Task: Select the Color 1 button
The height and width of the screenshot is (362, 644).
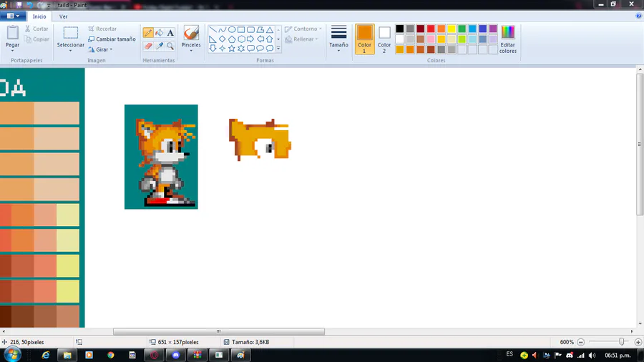Action: [364, 39]
